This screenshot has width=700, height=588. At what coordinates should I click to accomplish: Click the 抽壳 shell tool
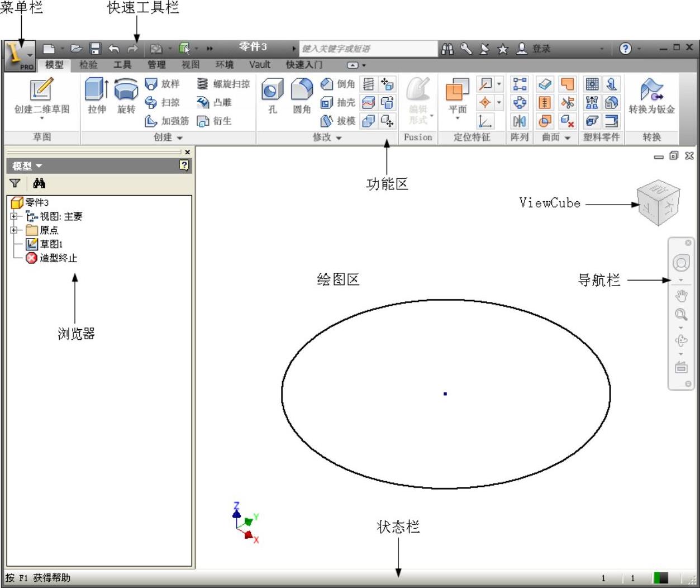pos(338,102)
